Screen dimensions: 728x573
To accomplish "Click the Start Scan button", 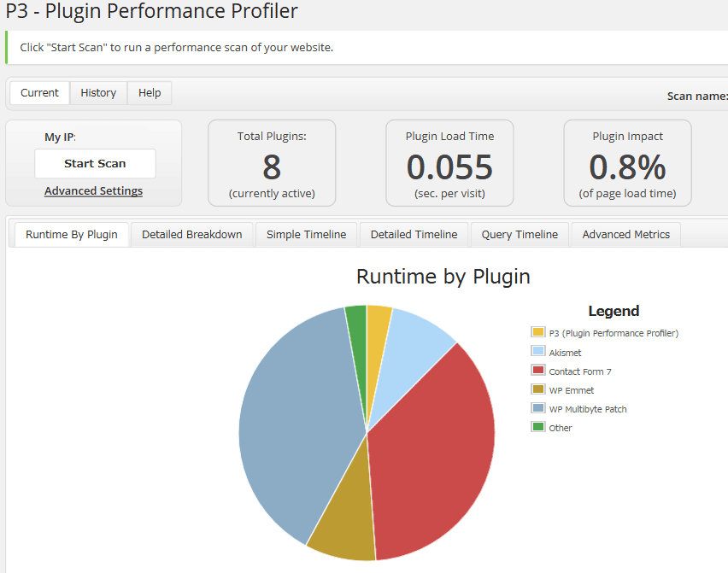I will [95, 164].
